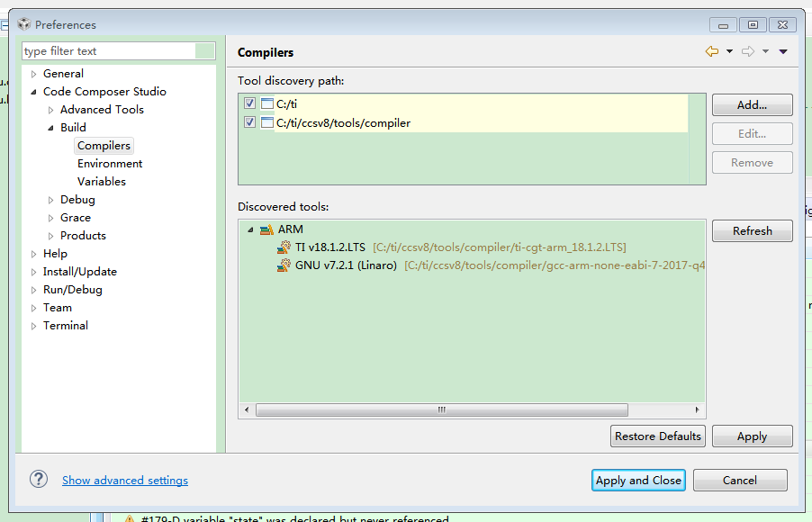This screenshot has height=522, width=812.
Task: Select Variables under Build
Action: [102, 181]
